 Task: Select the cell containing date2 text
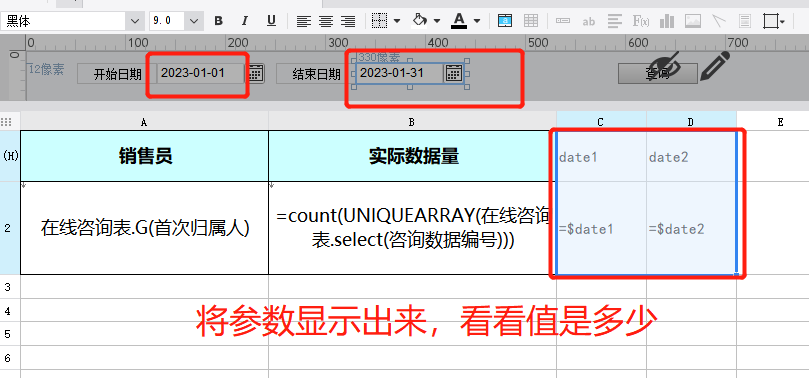691,156
